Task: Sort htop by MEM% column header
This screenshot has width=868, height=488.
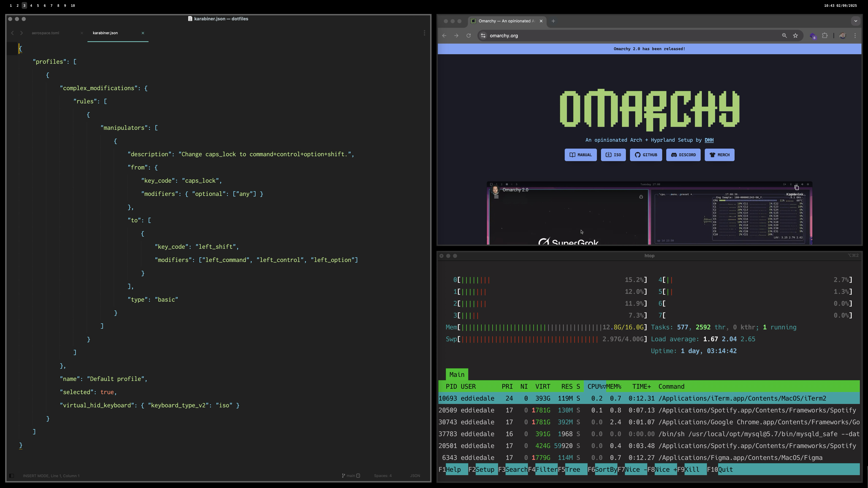Action: coord(614,387)
